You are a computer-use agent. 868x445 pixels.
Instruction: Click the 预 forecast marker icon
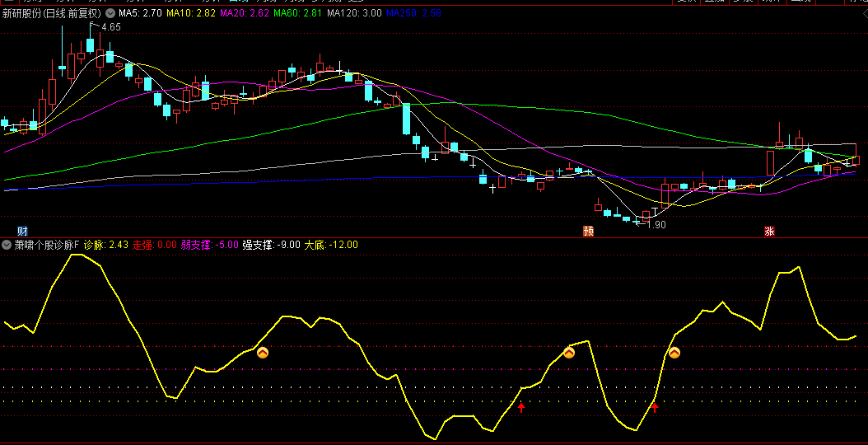pyautogui.click(x=588, y=231)
